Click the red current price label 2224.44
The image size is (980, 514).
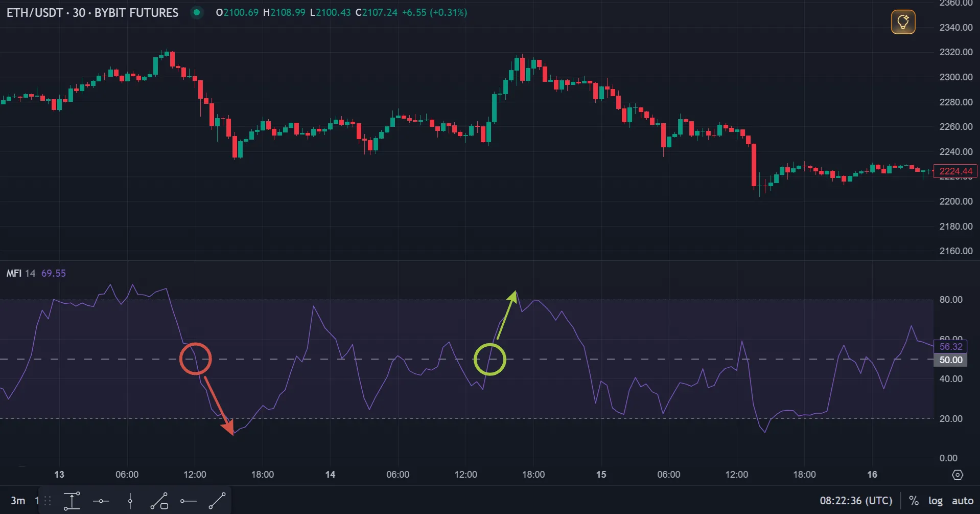[955, 171]
